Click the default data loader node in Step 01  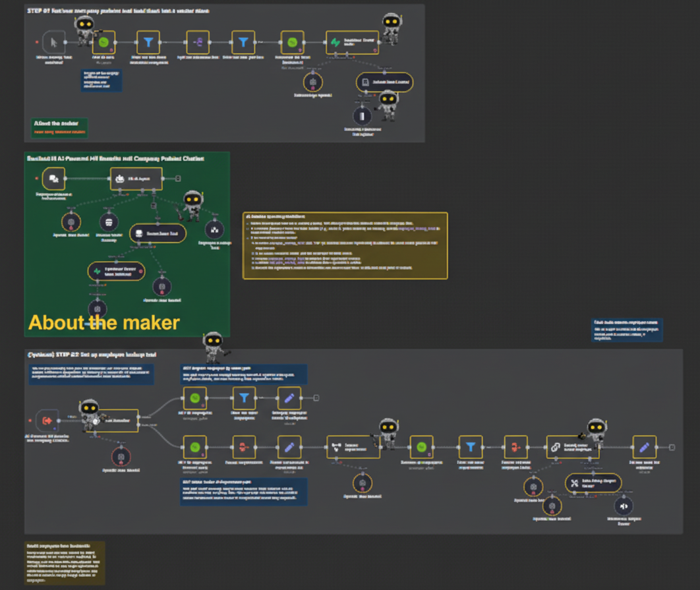(x=384, y=82)
